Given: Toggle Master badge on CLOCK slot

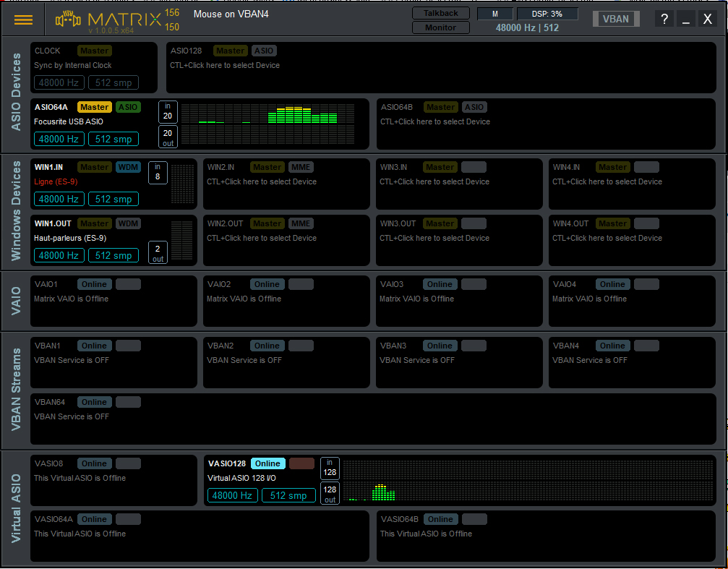Looking at the screenshot, I should [94, 51].
